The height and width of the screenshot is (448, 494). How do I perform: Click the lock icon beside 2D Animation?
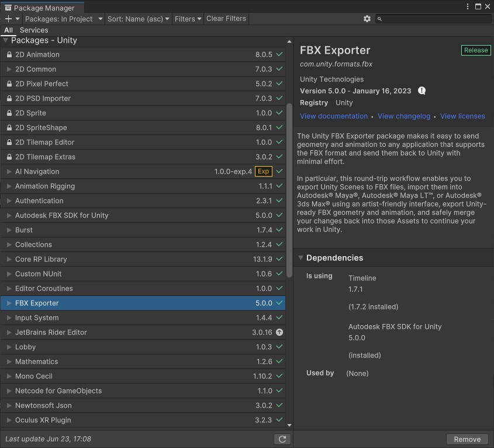coord(9,54)
